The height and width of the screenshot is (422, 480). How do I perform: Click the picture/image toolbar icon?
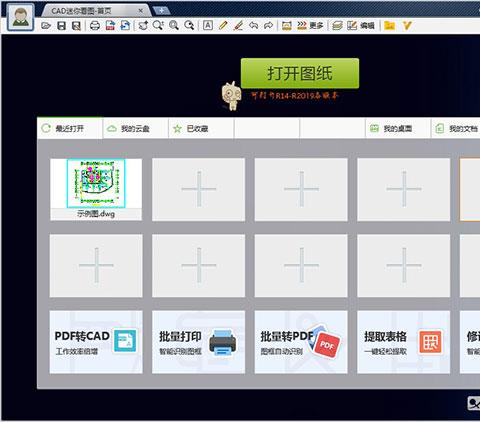287,26
